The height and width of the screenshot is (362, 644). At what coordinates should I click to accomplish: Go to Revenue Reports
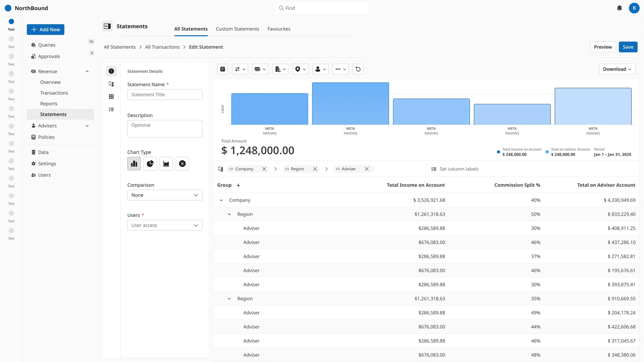[49, 104]
